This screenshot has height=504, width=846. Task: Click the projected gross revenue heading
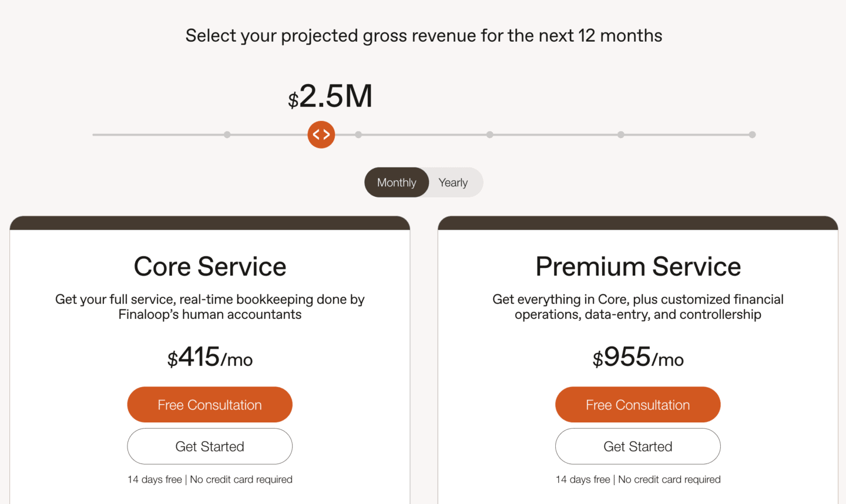click(424, 35)
